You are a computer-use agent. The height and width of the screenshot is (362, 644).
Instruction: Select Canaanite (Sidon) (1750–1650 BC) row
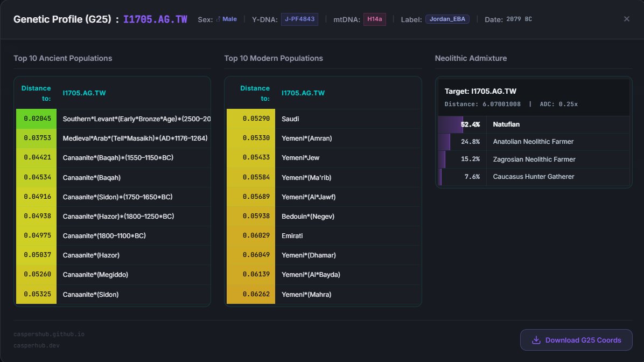pos(113,197)
